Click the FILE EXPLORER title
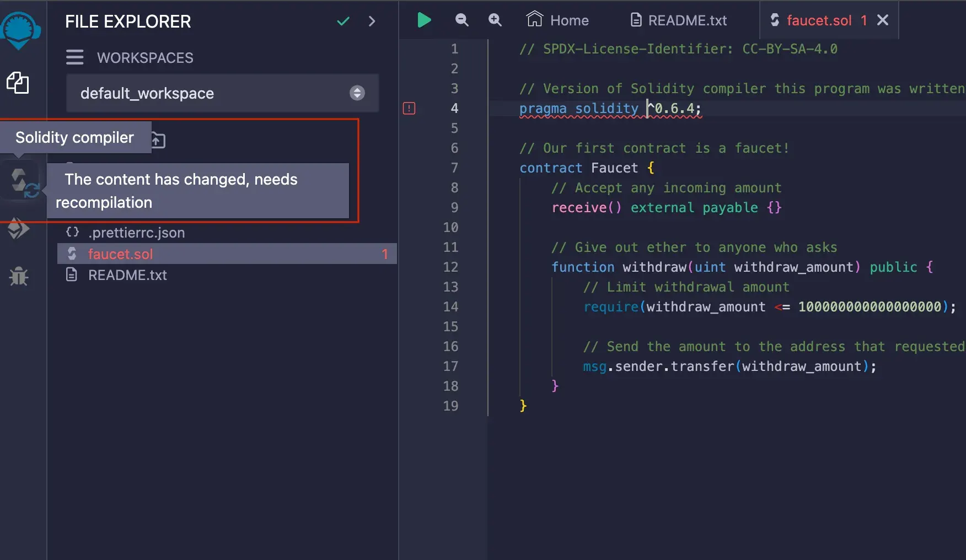This screenshot has width=966, height=560. tap(128, 21)
